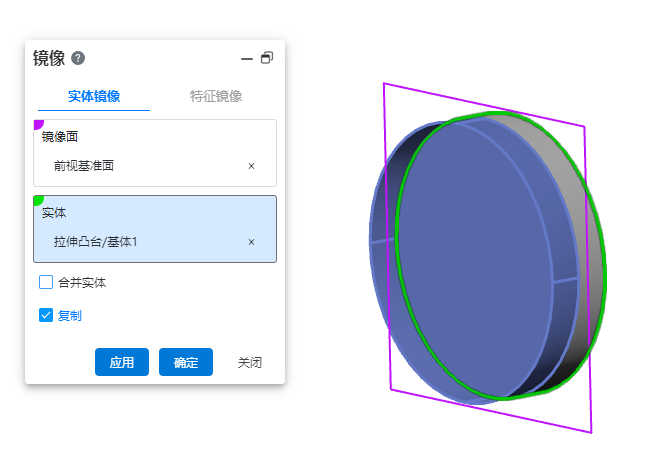Viewport: 655px width, 466px height.
Task: Uncheck the 复制 checkbox
Action: coord(46,315)
